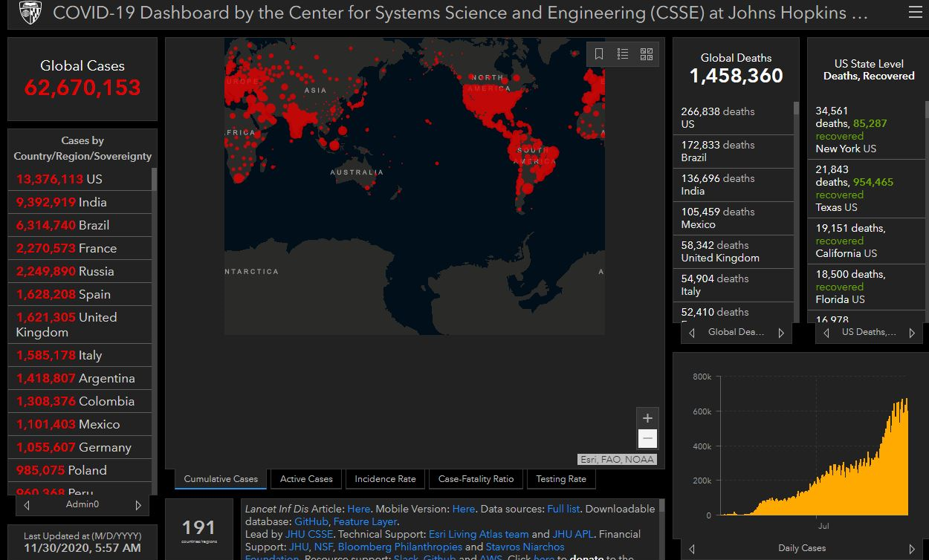Viewport: 929px width, 560px height.
Task: Open the GitHub database link
Action: pyautogui.click(x=311, y=521)
